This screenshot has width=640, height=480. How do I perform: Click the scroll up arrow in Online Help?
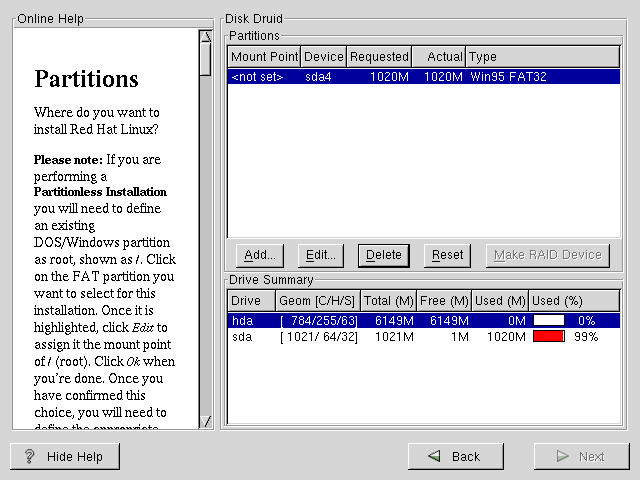(x=205, y=37)
